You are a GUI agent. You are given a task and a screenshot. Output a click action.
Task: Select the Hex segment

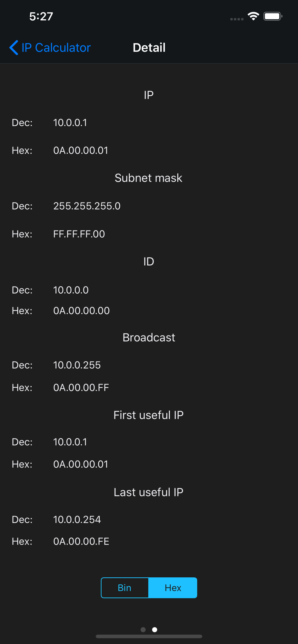[x=173, y=588]
